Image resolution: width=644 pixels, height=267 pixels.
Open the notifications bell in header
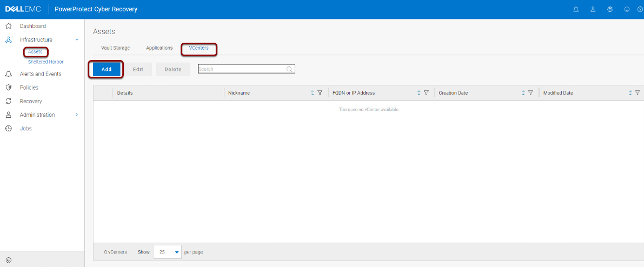click(x=576, y=9)
